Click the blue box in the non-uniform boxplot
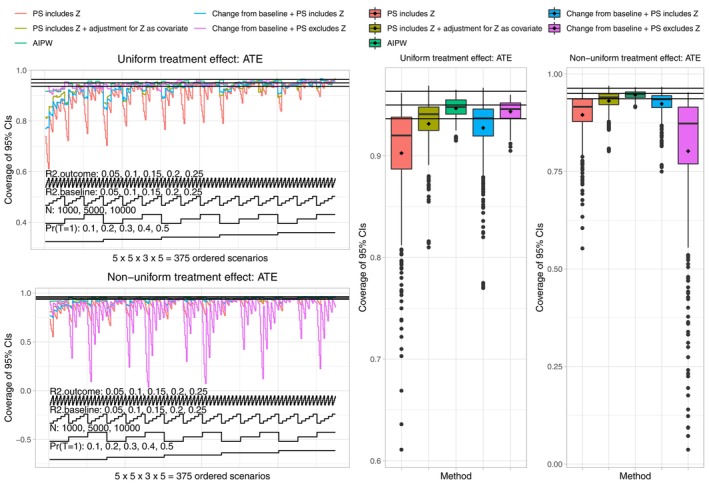The image size is (709, 486). click(x=662, y=102)
